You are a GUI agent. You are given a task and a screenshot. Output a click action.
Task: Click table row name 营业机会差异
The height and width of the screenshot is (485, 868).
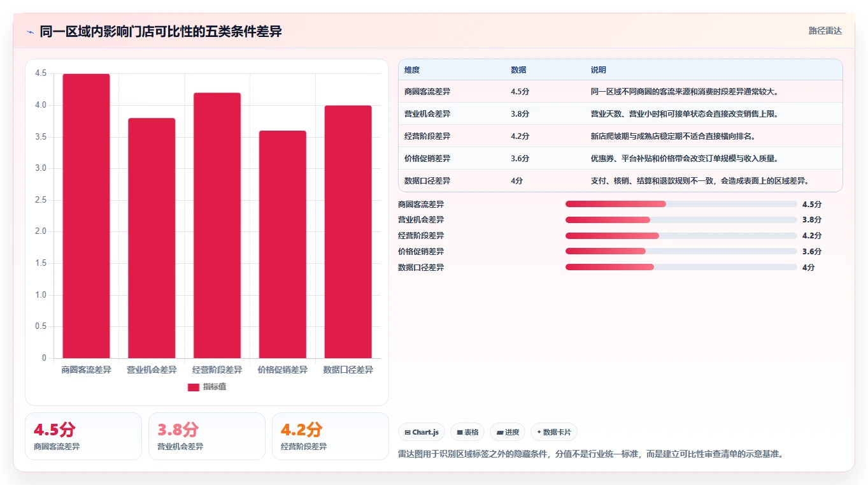click(x=427, y=114)
